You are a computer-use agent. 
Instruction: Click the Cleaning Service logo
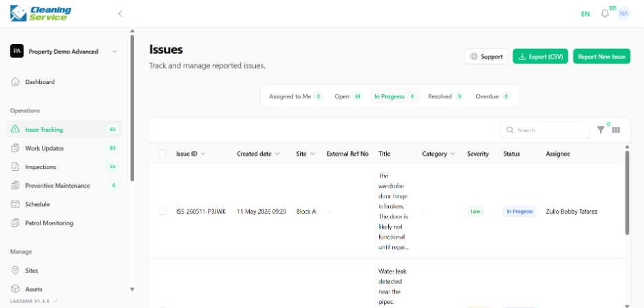41,13
